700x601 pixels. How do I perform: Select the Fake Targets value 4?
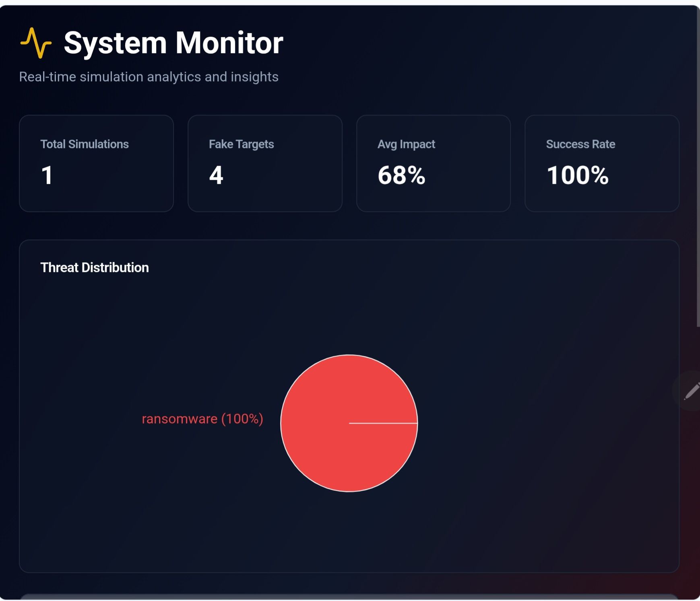pyautogui.click(x=216, y=175)
